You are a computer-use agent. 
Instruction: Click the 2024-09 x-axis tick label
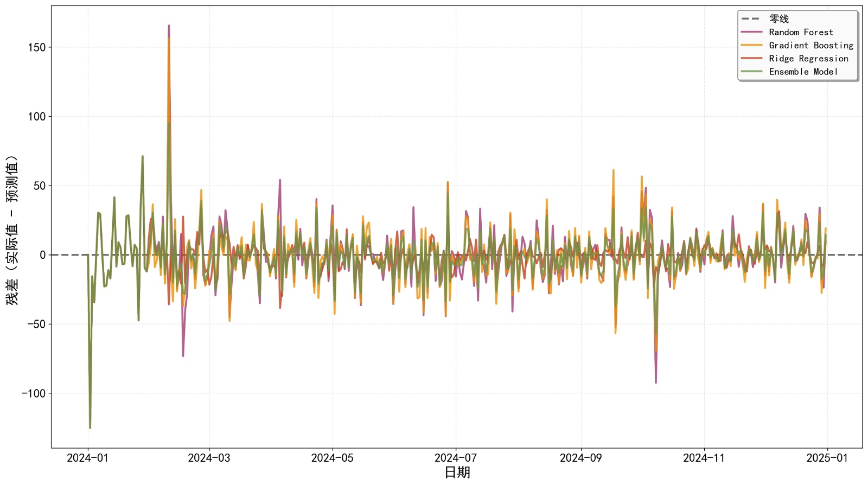(580, 458)
